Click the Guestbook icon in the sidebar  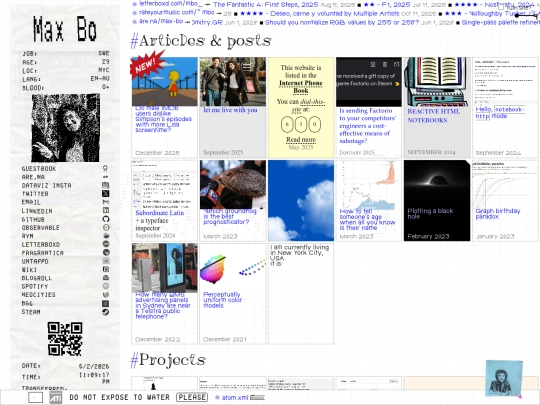click(x=105, y=168)
